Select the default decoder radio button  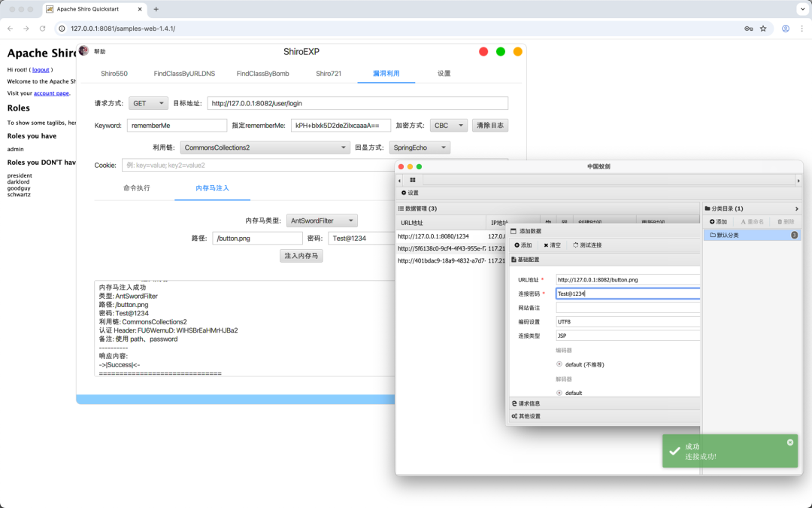pos(559,393)
